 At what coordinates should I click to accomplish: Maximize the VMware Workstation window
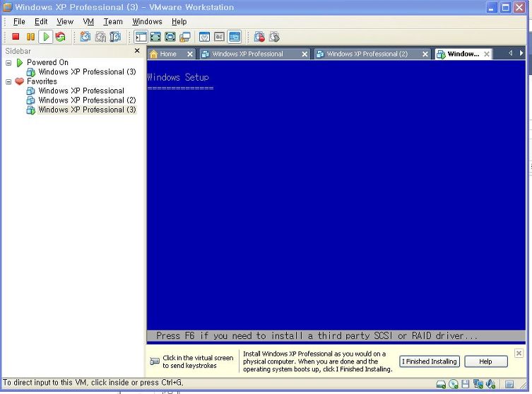click(506, 8)
